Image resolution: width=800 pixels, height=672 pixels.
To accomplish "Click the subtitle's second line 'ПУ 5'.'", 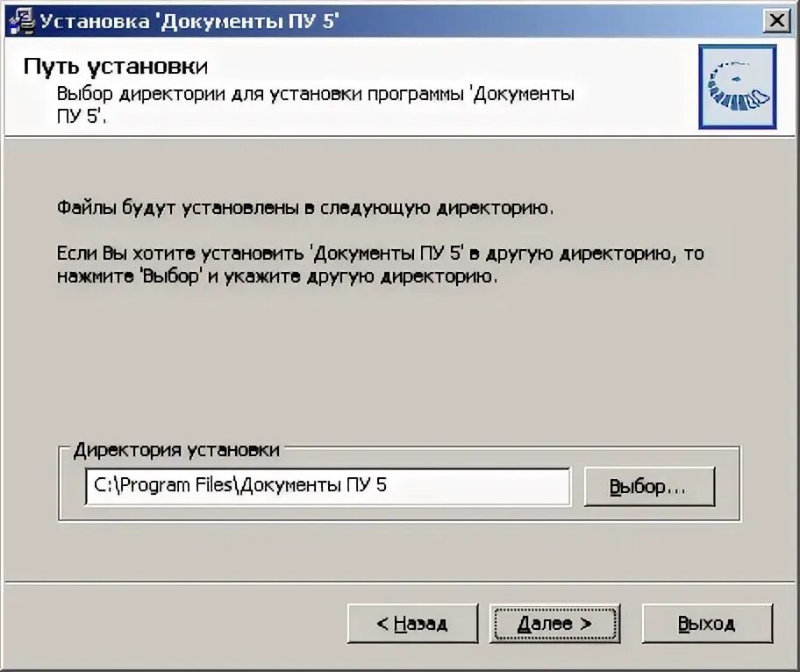I will click(x=82, y=117).
